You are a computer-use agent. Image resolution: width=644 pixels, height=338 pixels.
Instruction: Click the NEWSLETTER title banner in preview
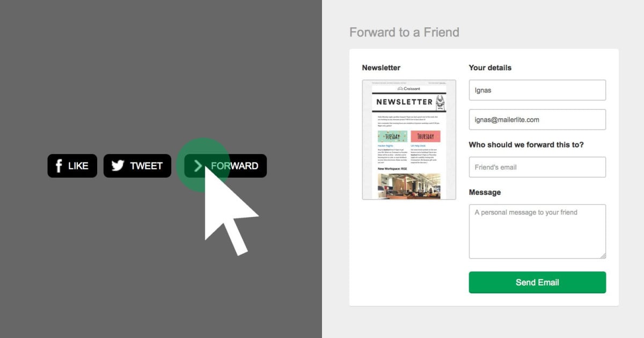click(404, 102)
